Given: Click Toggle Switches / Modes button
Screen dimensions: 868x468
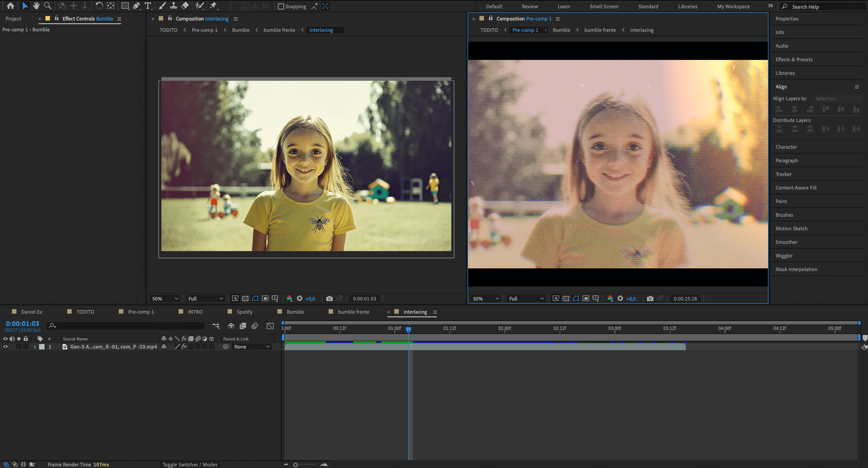Looking at the screenshot, I should [190, 464].
